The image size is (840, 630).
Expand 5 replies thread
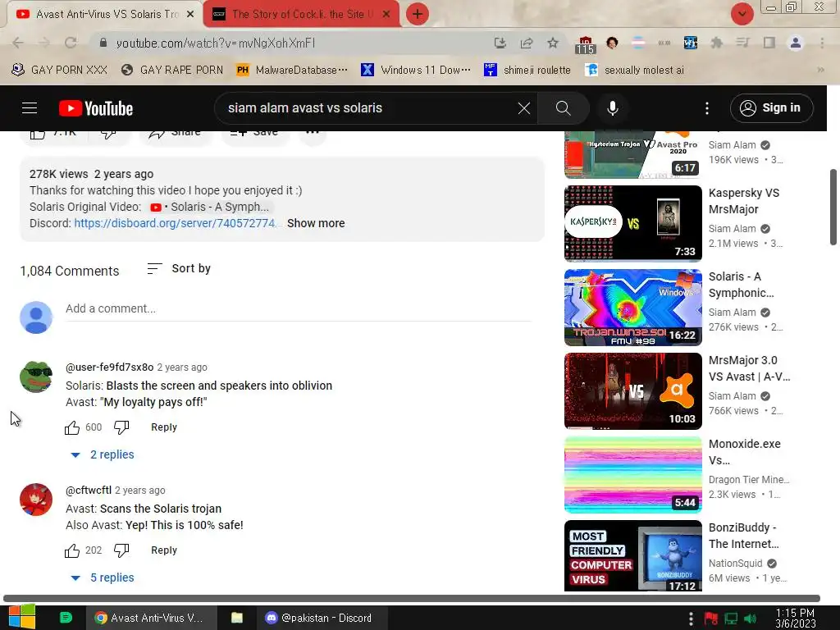103,578
